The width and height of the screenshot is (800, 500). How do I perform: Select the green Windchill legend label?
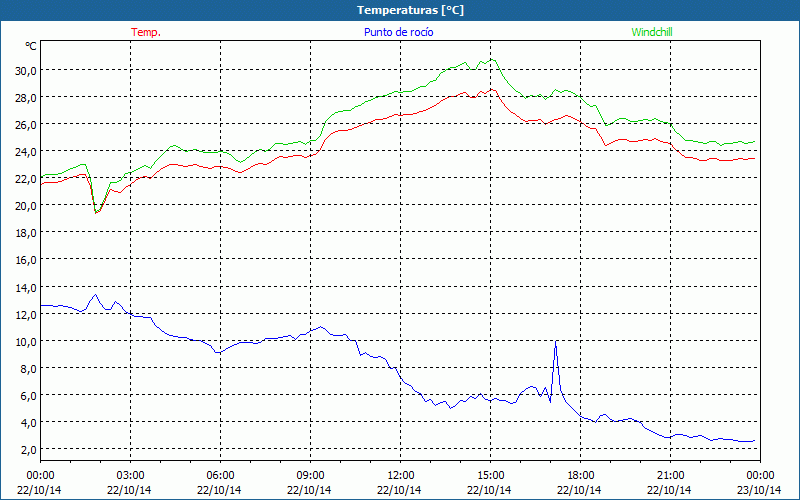point(652,32)
